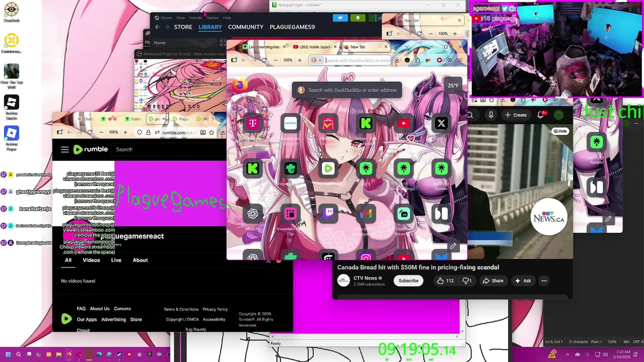Image resolution: width=644 pixels, height=362 pixels.
Task: Open the Streamlabs Clip shortcut tile
Action: pos(290,214)
